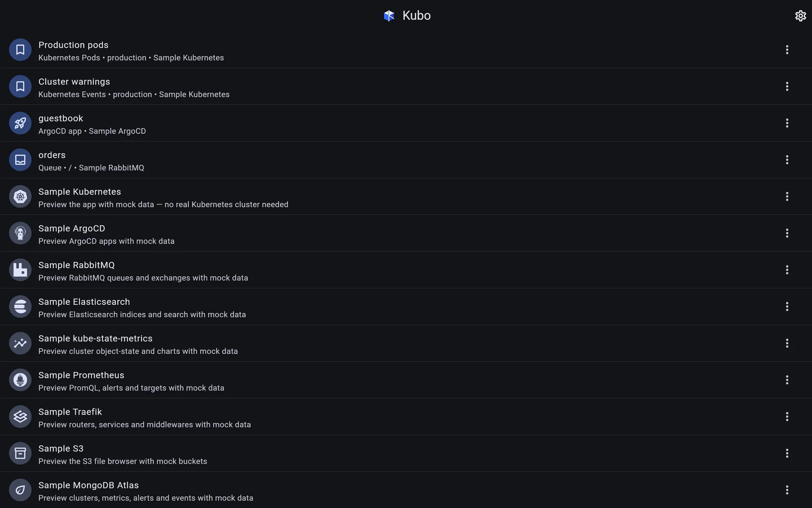This screenshot has width=812, height=508.
Task: Click the MongoDB Atlas leaf icon
Action: coord(20,490)
